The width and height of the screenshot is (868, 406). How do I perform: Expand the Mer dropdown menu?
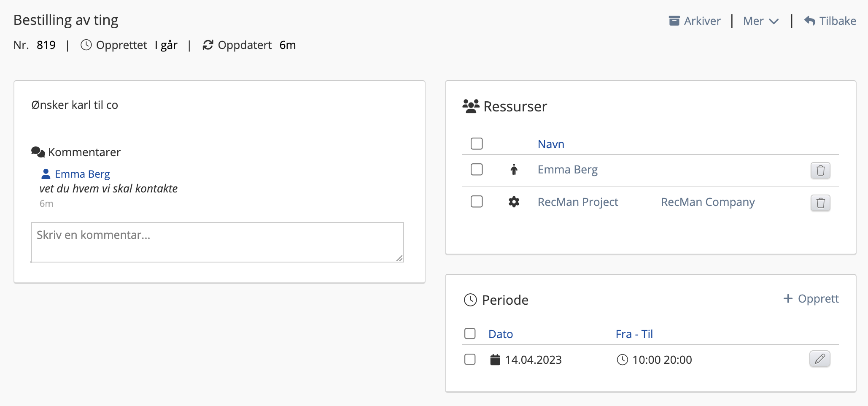(760, 21)
